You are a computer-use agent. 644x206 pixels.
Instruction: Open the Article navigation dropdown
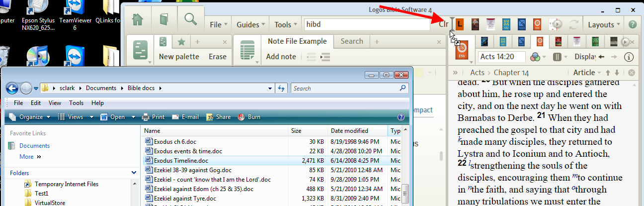point(587,73)
